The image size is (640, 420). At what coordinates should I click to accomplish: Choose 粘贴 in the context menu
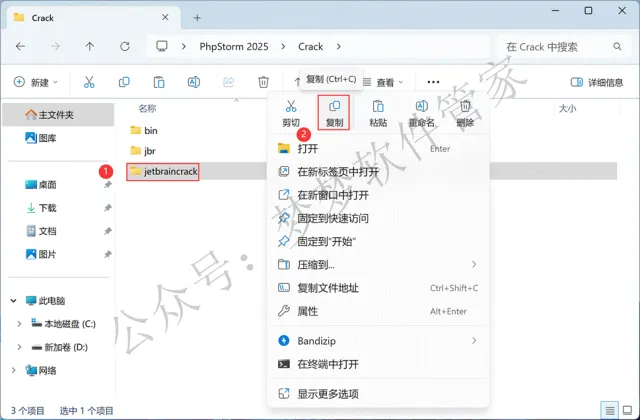pyautogui.click(x=378, y=113)
